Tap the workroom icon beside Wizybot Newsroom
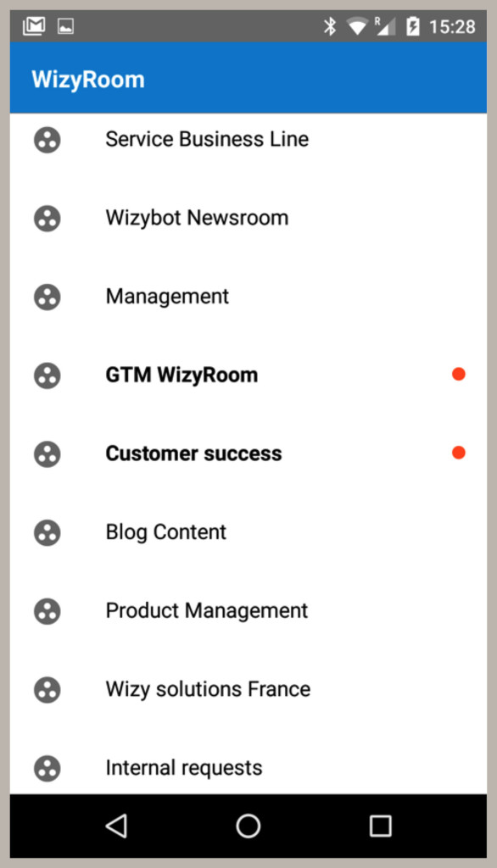Screen dimensions: 497x868 click(47, 218)
